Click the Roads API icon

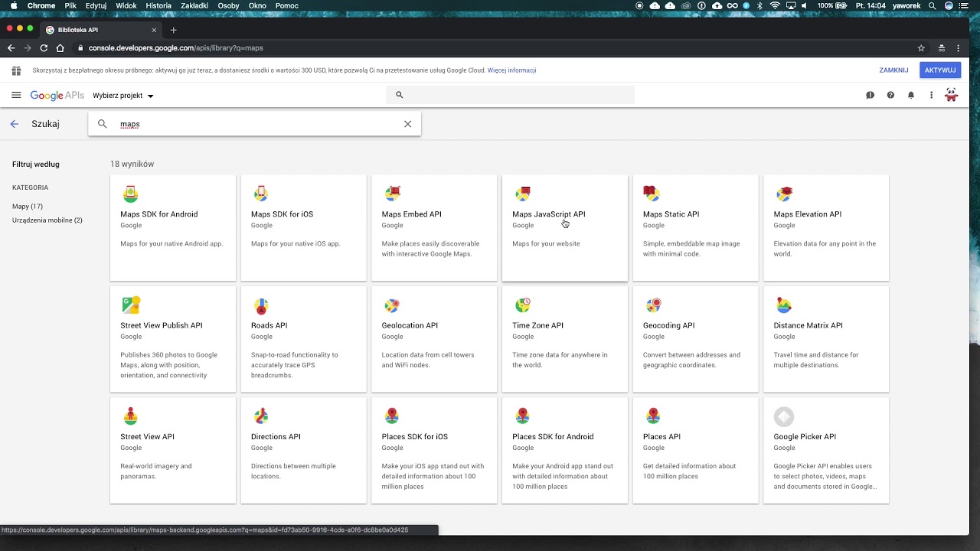tap(261, 305)
